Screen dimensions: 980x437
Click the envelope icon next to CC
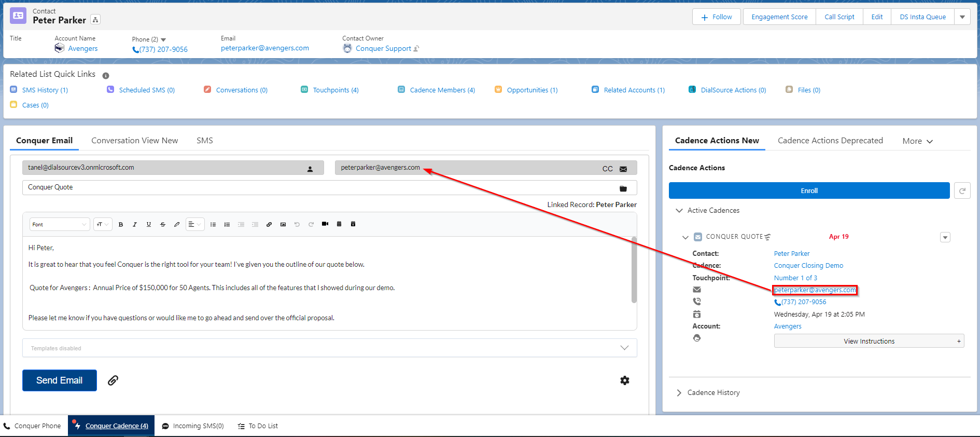pyautogui.click(x=623, y=169)
